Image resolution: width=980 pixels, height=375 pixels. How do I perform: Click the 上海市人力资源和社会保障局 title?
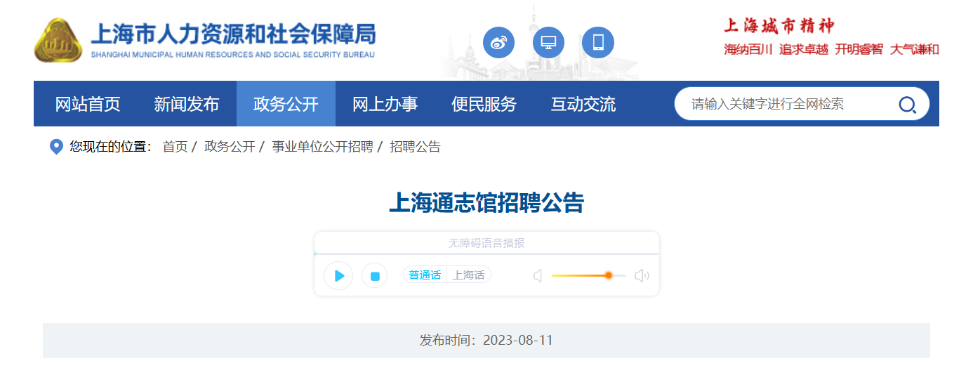[x=233, y=34]
